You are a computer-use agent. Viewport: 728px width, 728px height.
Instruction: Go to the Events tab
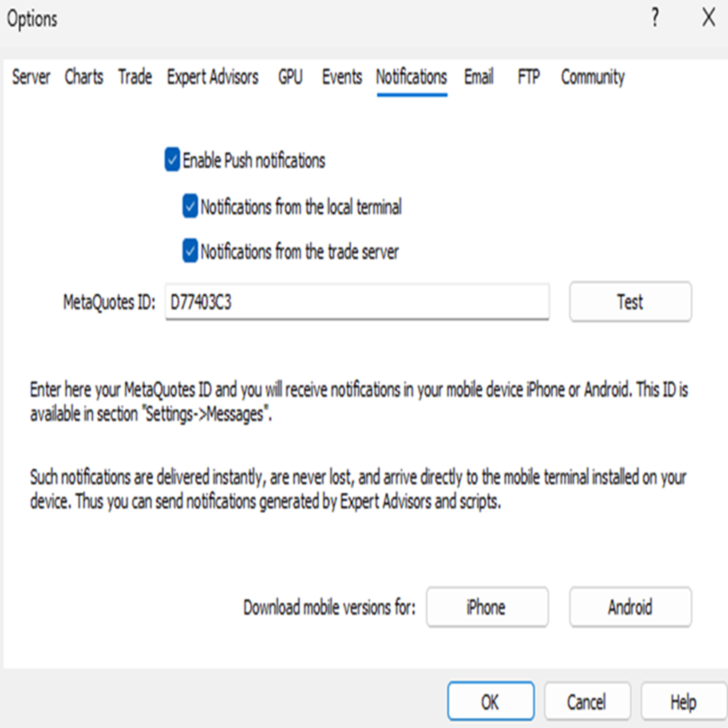coord(341,77)
